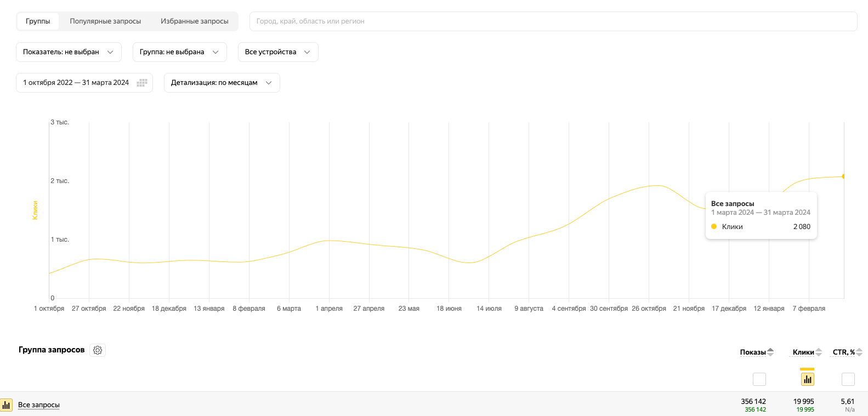
Task: Click yellow Клики legend dot in tooltip
Action: (x=714, y=226)
